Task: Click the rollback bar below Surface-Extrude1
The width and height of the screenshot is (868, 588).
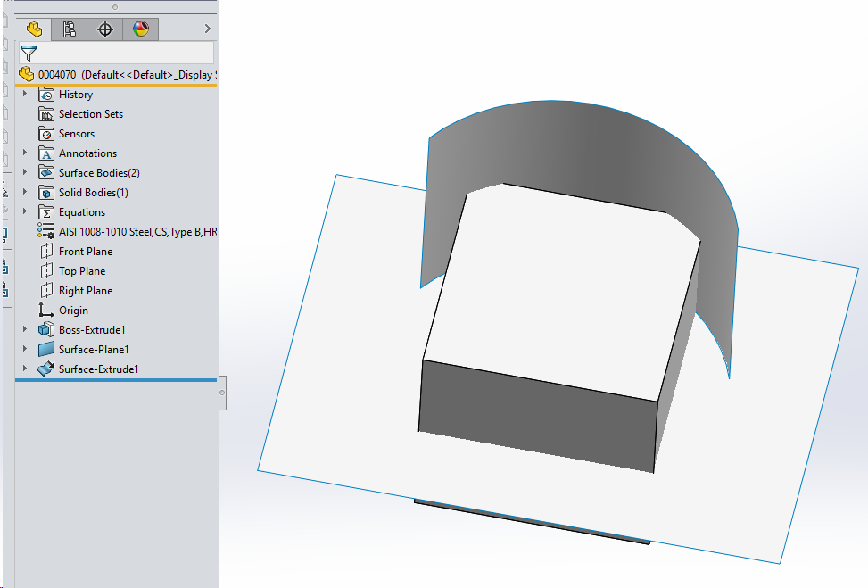Action: [116, 380]
